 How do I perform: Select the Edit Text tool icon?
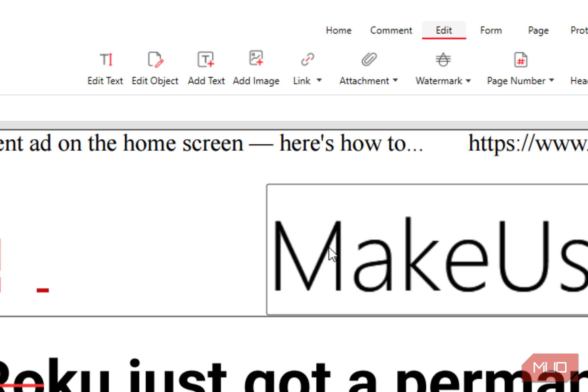coord(106,60)
